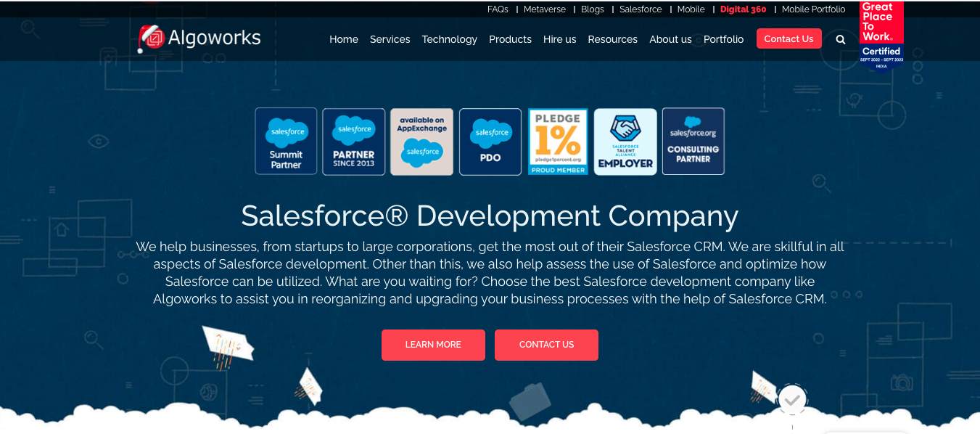Viewport: 980px width, 434px height.
Task: Open the Mobile Portfolio link
Action: [813, 9]
